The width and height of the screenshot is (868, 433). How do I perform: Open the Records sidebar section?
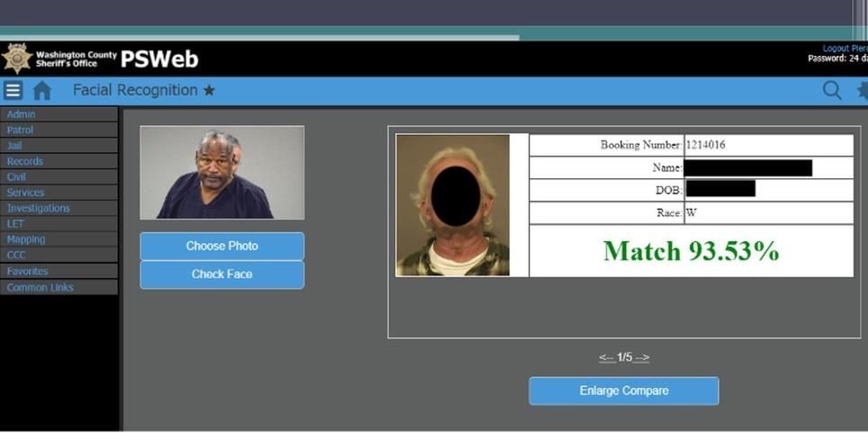[x=24, y=161]
